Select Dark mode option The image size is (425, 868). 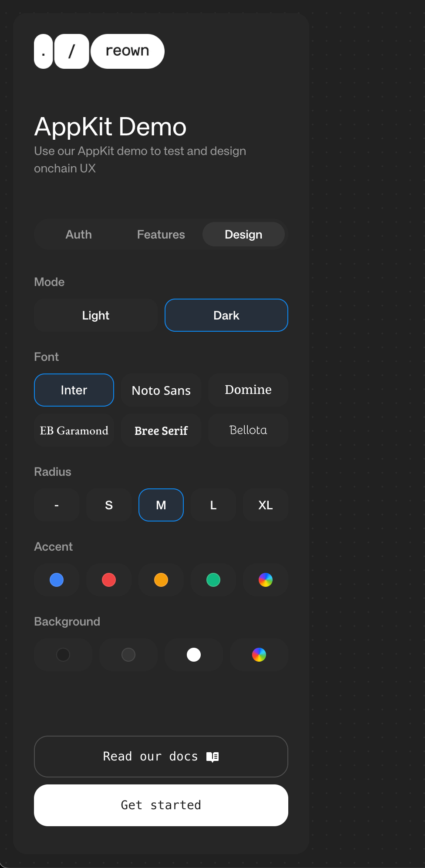click(x=226, y=316)
